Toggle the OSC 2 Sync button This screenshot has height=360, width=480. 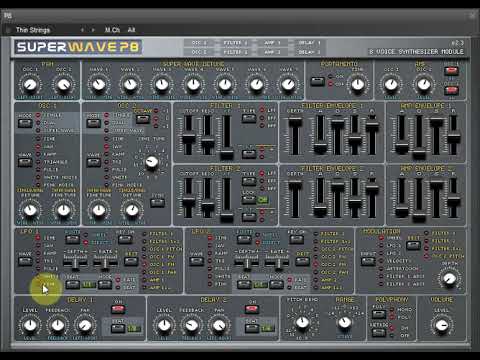coord(157,203)
